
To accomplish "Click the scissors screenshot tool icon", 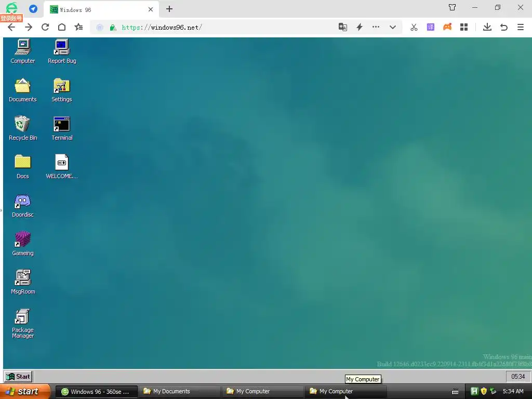I will (414, 27).
